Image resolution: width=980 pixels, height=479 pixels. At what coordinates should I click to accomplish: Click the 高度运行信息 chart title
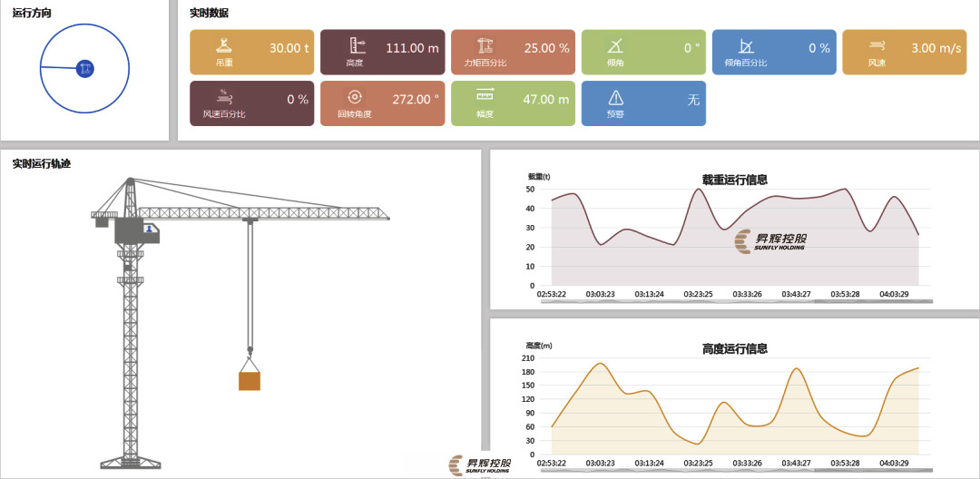pos(734,348)
